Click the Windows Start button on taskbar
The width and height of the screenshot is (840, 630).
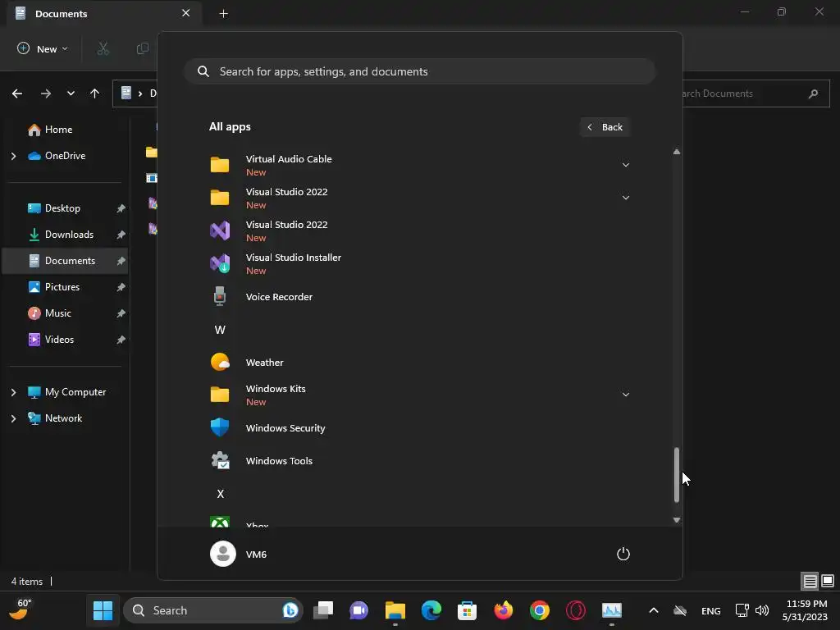pos(103,610)
